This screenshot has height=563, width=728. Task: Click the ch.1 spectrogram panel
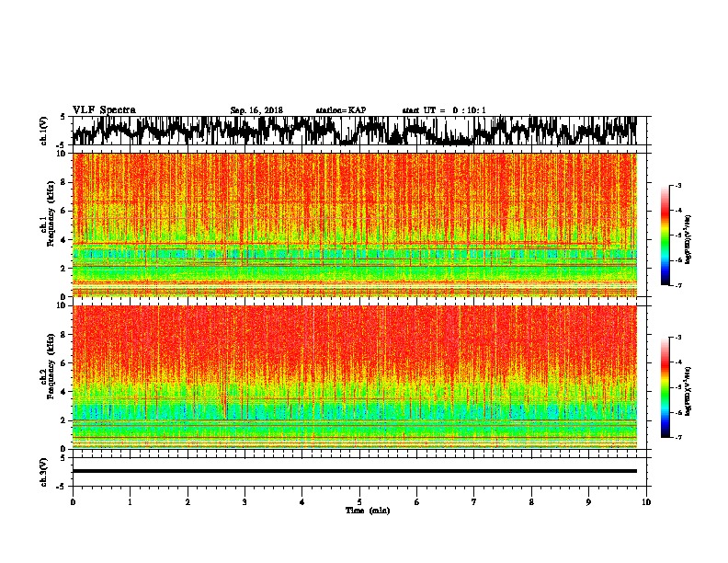355,224
